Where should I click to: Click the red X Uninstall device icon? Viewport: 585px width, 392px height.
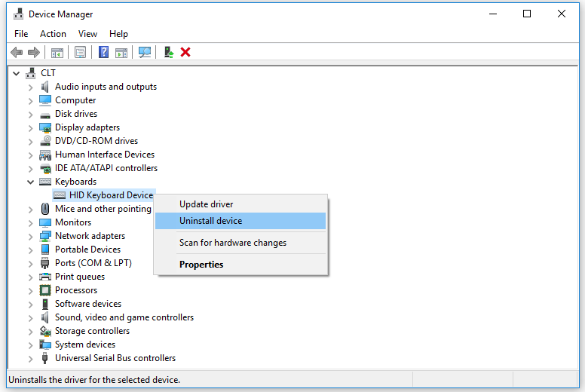tap(185, 52)
